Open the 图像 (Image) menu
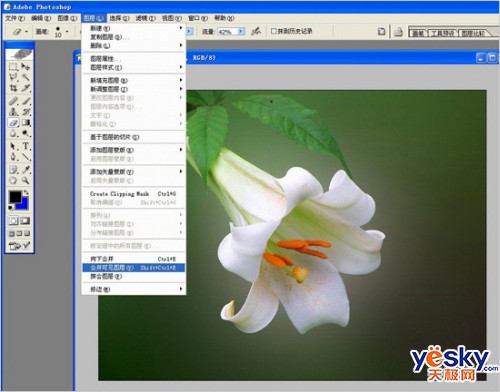 (x=67, y=18)
